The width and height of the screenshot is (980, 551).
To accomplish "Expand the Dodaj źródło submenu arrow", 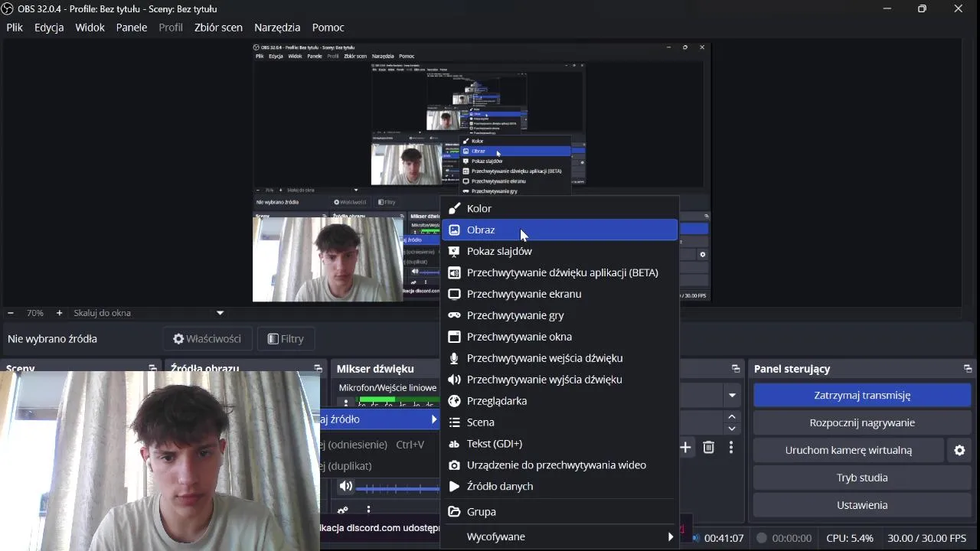I will (434, 419).
